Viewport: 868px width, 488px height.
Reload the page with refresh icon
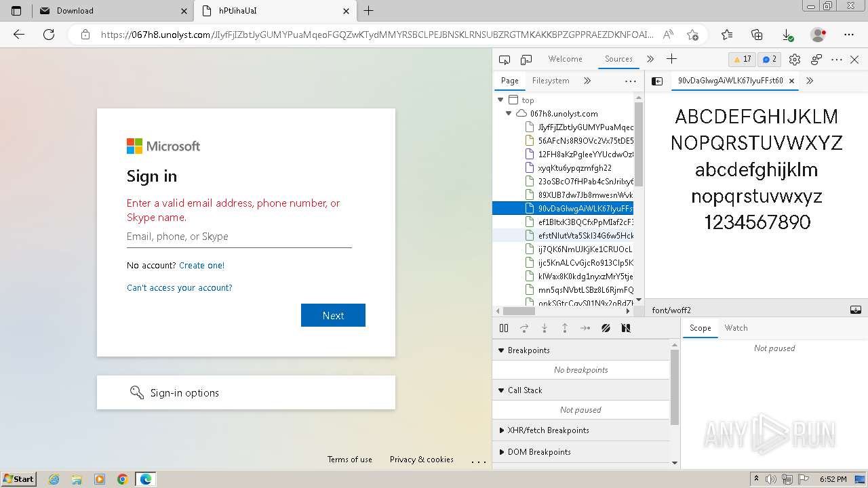point(49,35)
